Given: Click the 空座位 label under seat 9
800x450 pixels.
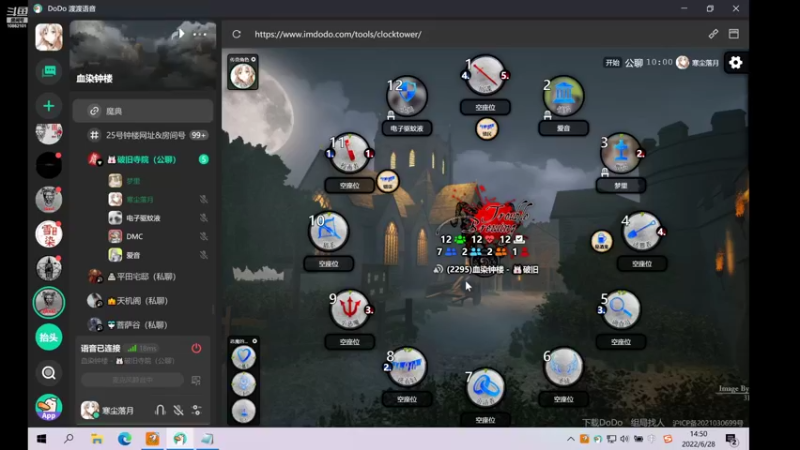Looking at the screenshot, I should 349,342.
